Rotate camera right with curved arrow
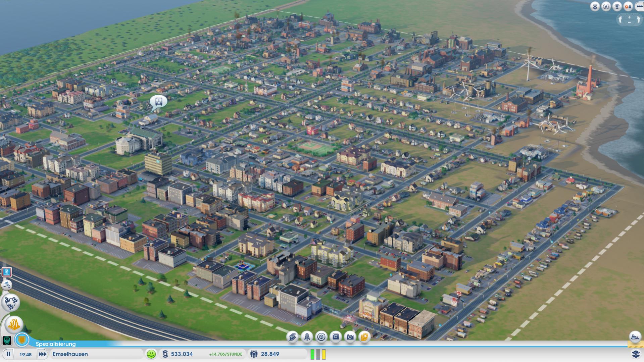This screenshot has height=362, width=644. point(638,19)
